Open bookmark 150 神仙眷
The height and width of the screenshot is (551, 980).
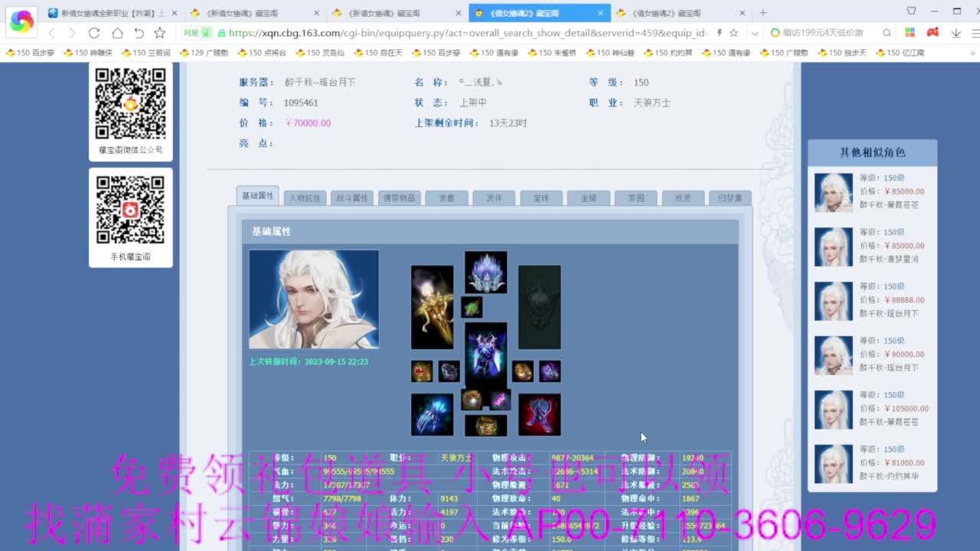point(610,53)
